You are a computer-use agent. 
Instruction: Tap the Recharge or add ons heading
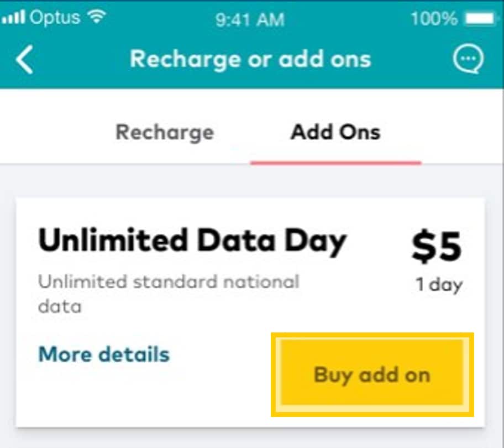pyautogui.click(x=250, y=59)
